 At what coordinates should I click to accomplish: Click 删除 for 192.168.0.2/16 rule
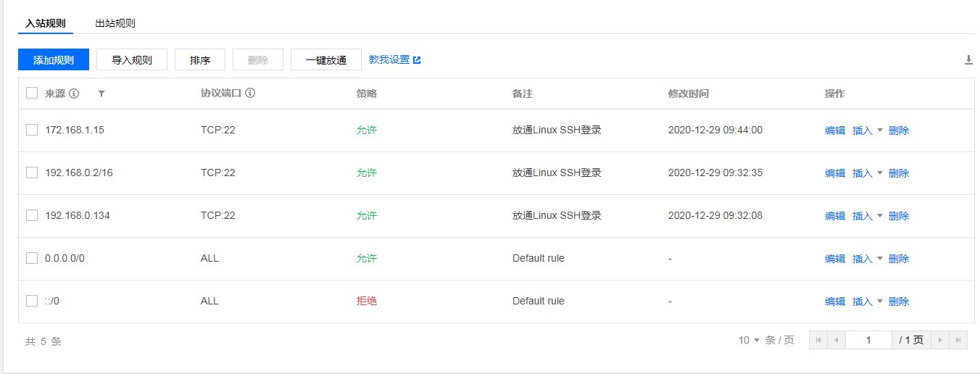[x=899, y=173]
